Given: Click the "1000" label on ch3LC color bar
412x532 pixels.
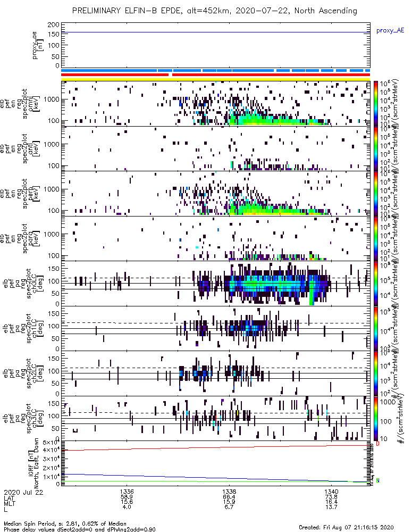Looking at the screenshot, I should coord(388,402).
